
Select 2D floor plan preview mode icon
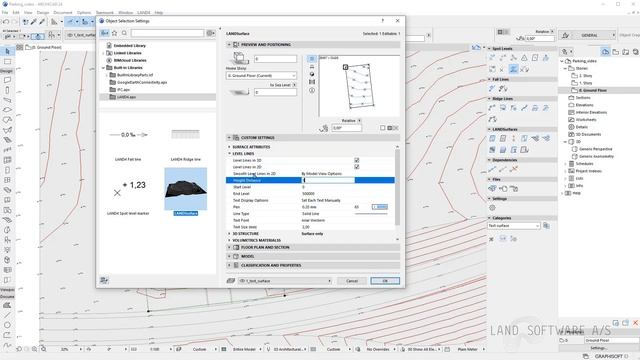(x=312, y=59)
